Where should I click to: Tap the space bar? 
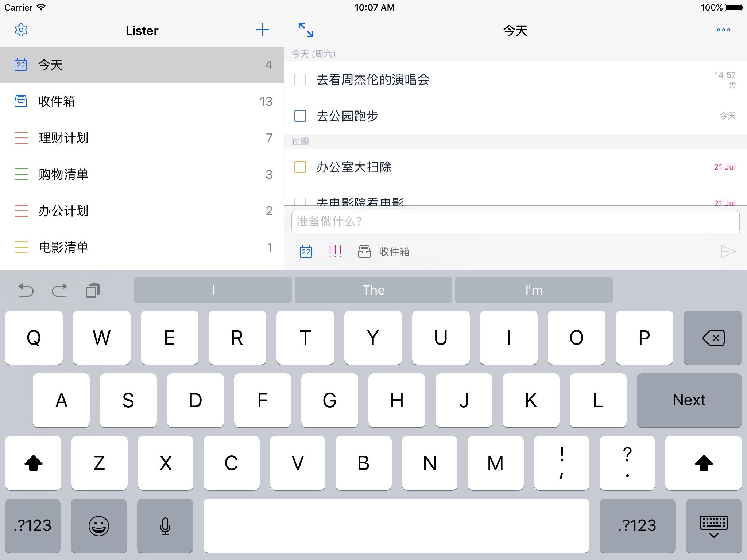[396, 526]
